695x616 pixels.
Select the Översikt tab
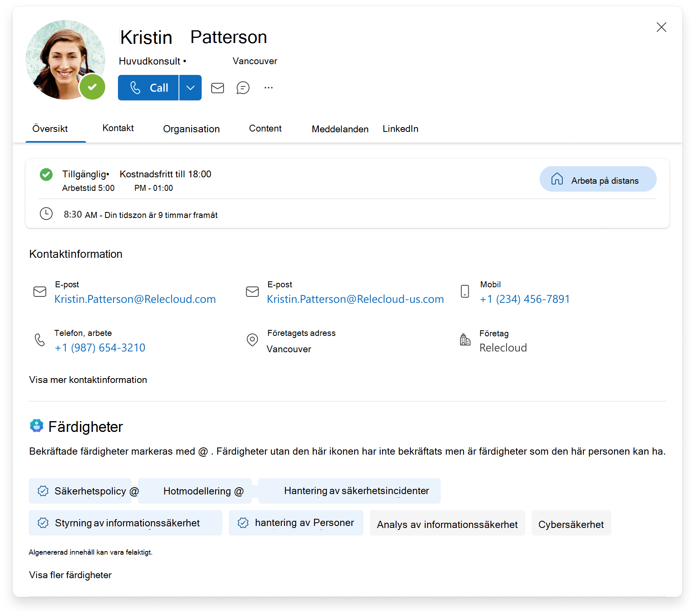pyautogui.click(x=50, y=129)
